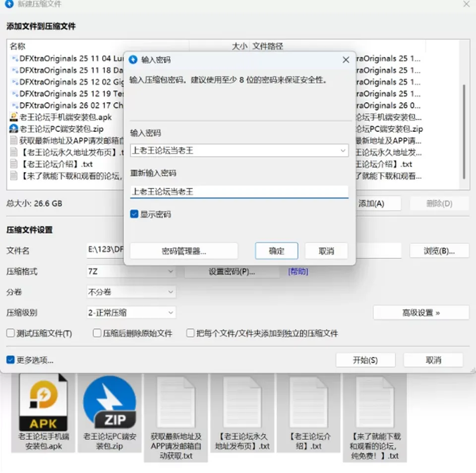Image resolution: width=476 pixels, height=473 pixels.
Task: Click 取消 at the bottom of 新建压缩文件 window
Action: pyautogui.click(x=433, y=360)
